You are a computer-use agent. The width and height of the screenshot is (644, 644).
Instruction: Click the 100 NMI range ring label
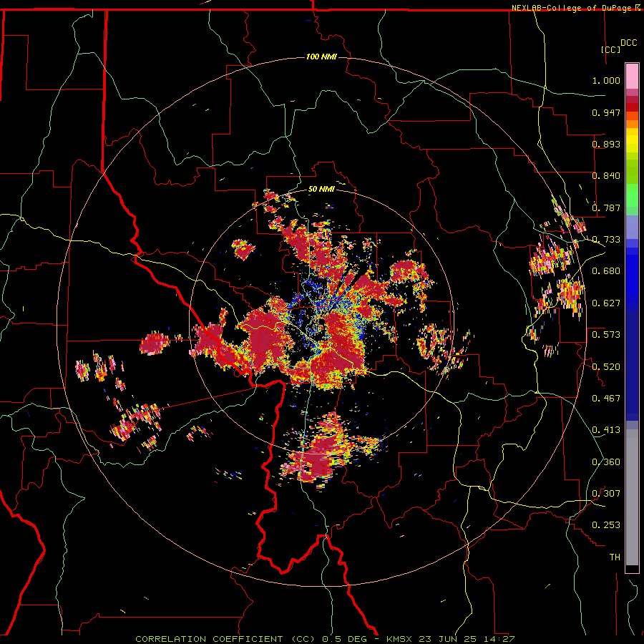click(x=321, y=57)
